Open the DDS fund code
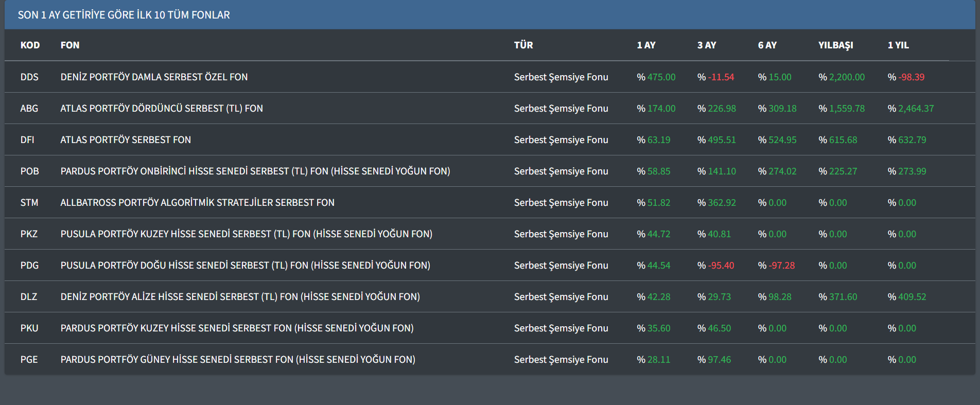Image resolution: width=980 pixels, height=405 pixels. (x=29, y=77)
